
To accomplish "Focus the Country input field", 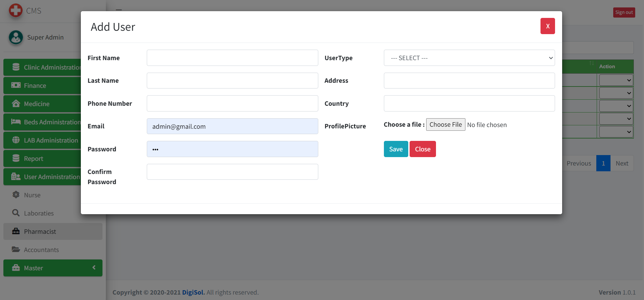I will click(x=469, y=103).
